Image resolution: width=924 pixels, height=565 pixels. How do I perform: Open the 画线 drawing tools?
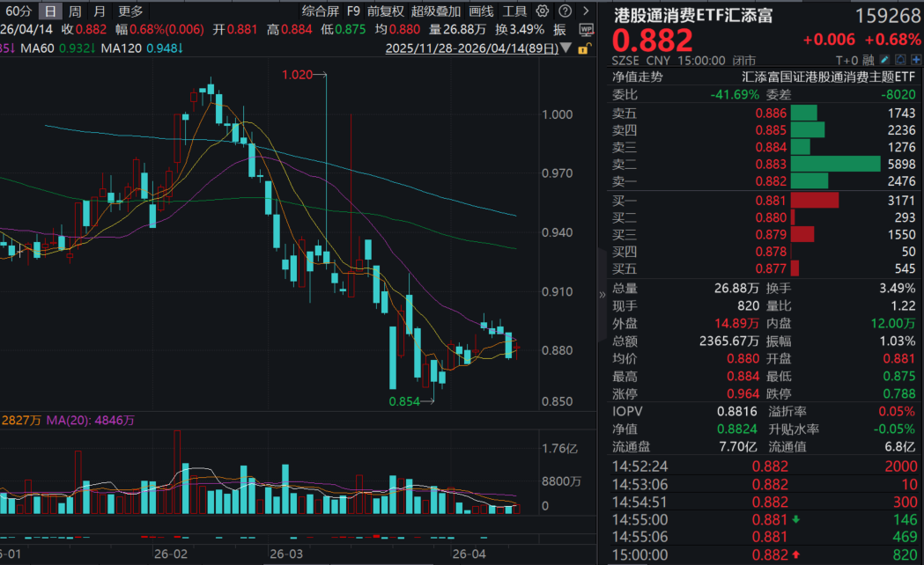coord(481,11)
